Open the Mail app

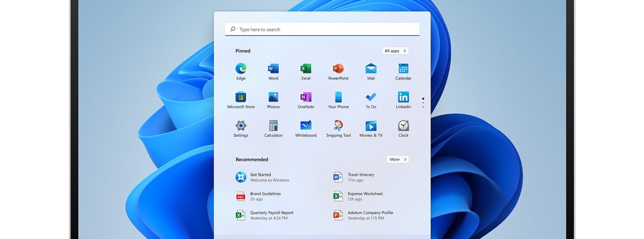[x=371, y=71]
